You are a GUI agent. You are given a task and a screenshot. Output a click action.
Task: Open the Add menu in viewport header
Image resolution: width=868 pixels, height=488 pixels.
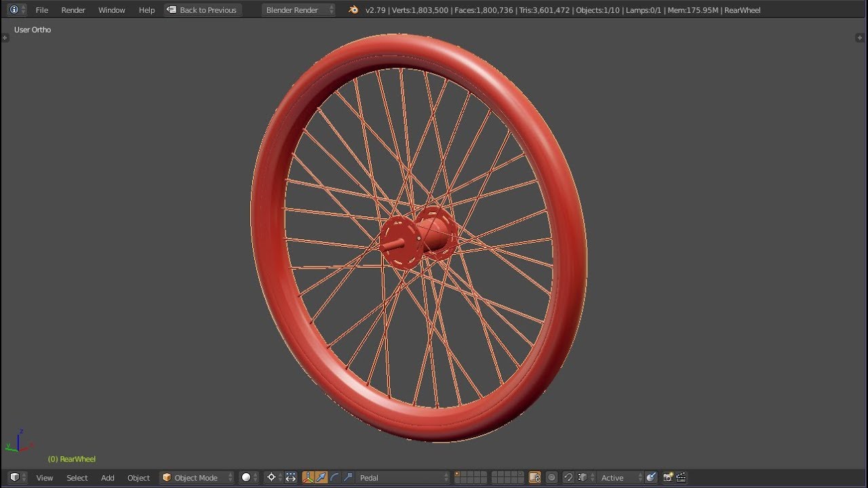[108, 478]
